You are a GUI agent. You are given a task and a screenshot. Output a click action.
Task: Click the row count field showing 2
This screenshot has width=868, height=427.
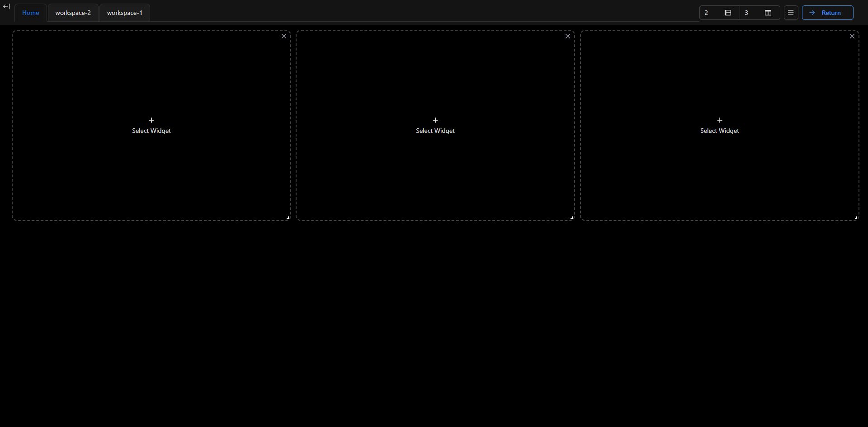click(x=707, y=13)
